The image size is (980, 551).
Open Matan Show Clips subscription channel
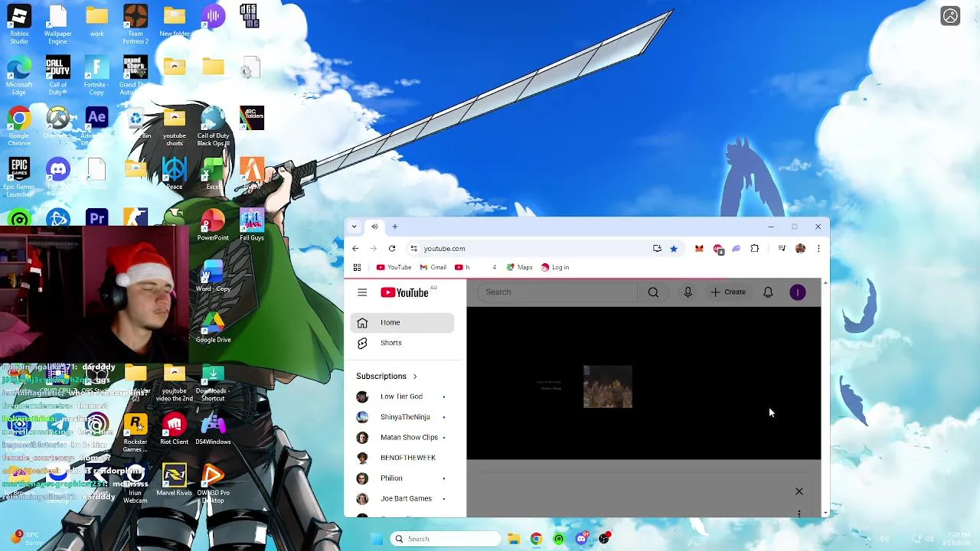[x=402, y=438]
